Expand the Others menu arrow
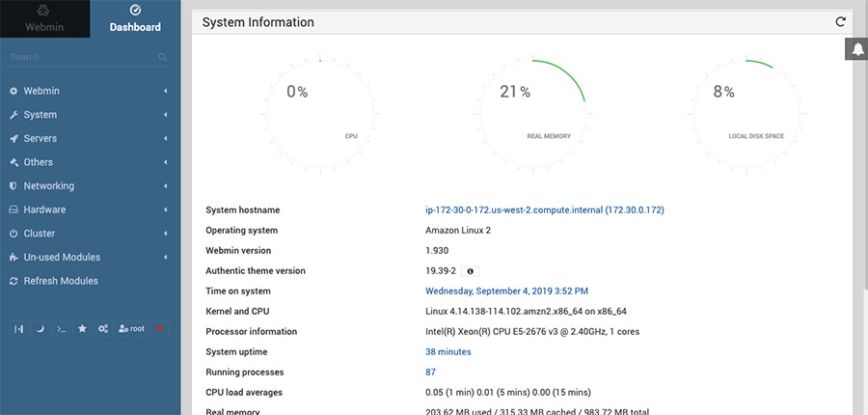 pos(165,162)
